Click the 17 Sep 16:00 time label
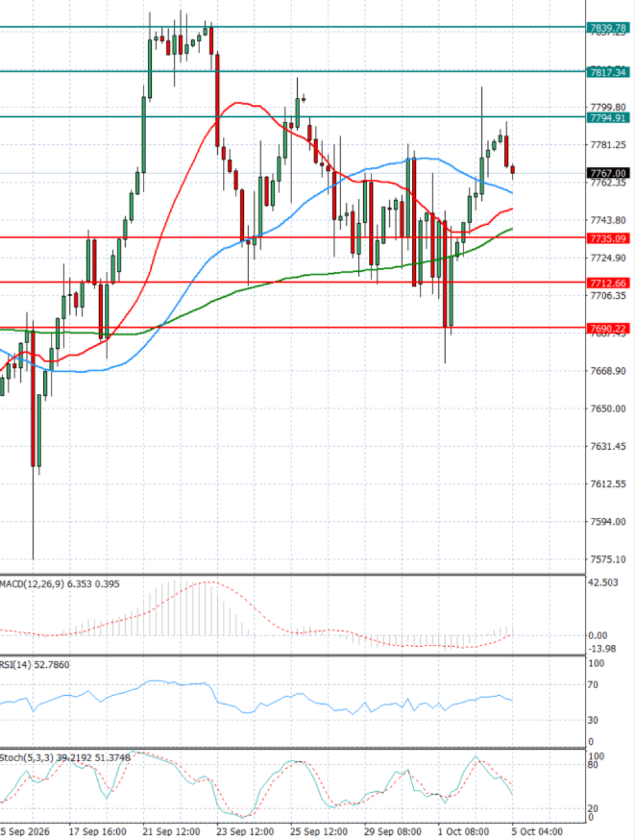This screenshot has width=635, height=840. 97,832
